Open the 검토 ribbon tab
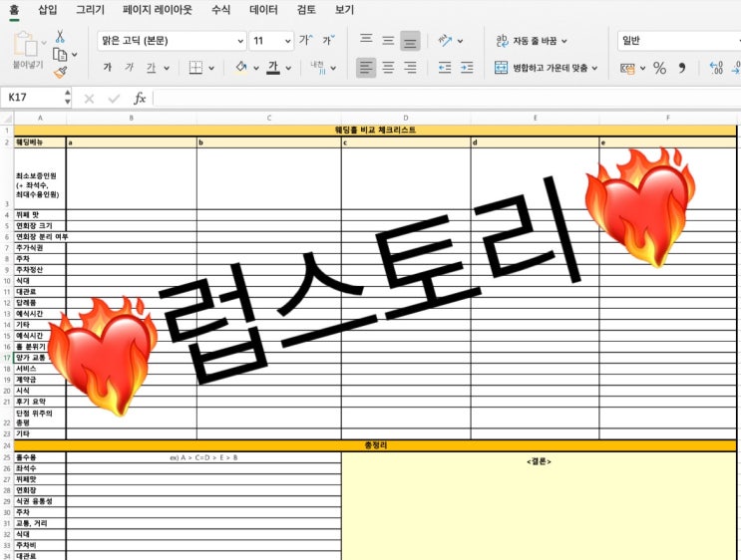Viewport: 741px width, 560px height. (x=306, y=10)
